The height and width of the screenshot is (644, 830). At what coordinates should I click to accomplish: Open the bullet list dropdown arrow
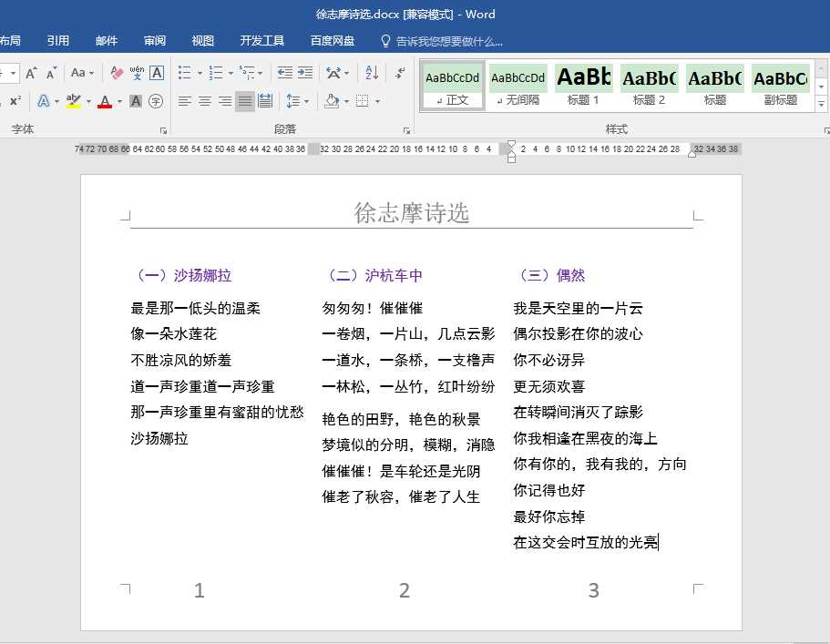200,73
